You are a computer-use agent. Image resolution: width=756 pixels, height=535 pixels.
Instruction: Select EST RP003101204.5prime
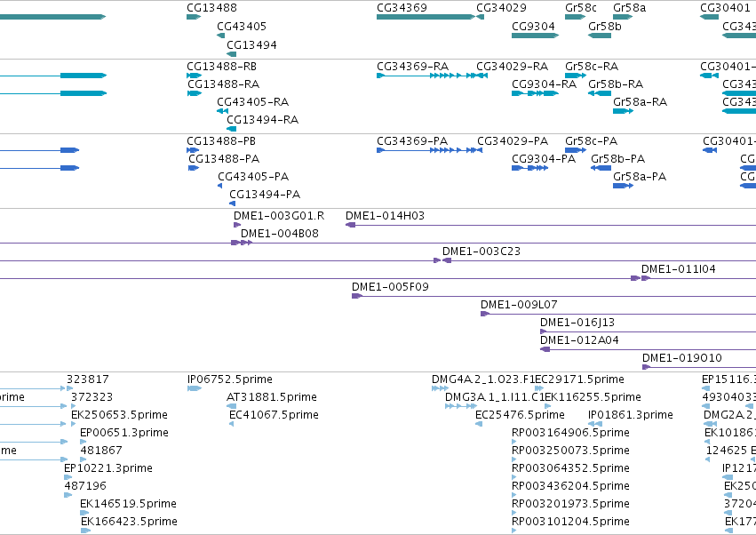(x=571, y=522)
